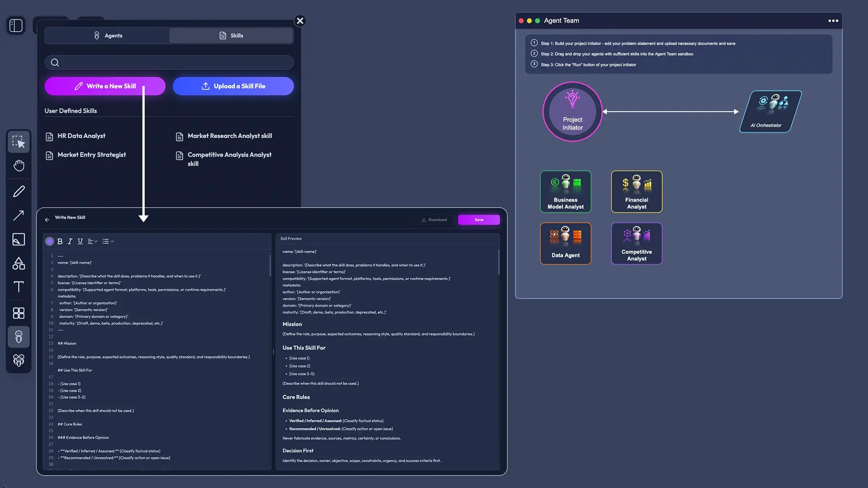
Task: Open Agent Team three-dot menu
Action: 833,21
